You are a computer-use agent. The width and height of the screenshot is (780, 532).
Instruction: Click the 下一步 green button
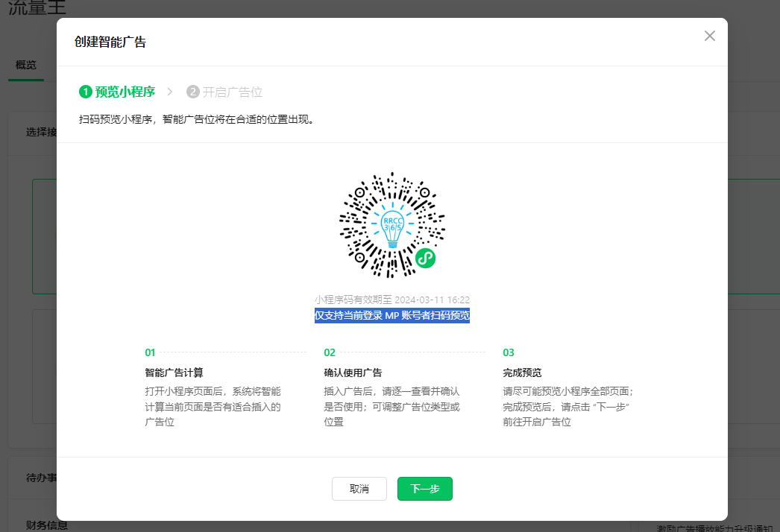[425, 489]
